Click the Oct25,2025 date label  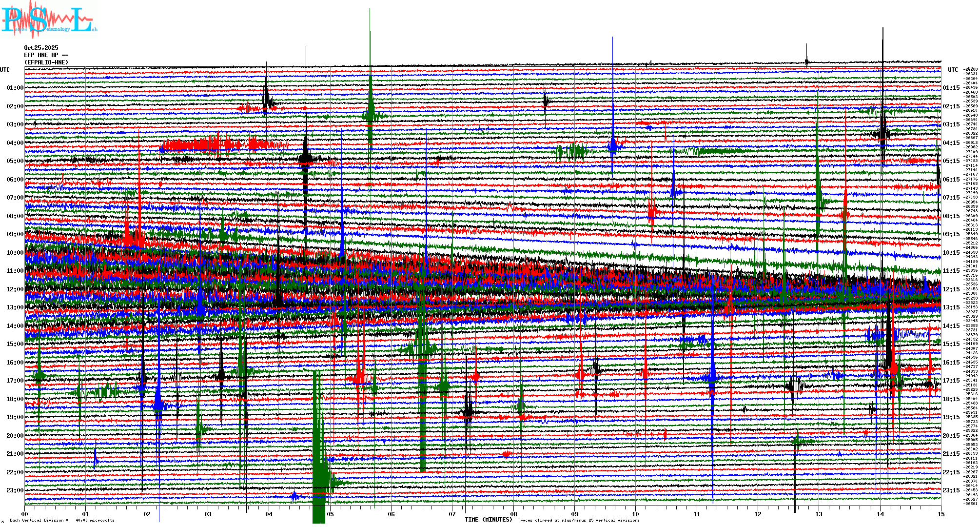point(41,48)
